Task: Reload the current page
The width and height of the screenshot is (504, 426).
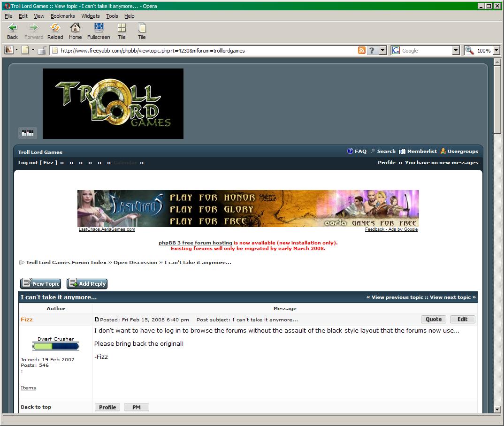Action: [55, 31]
